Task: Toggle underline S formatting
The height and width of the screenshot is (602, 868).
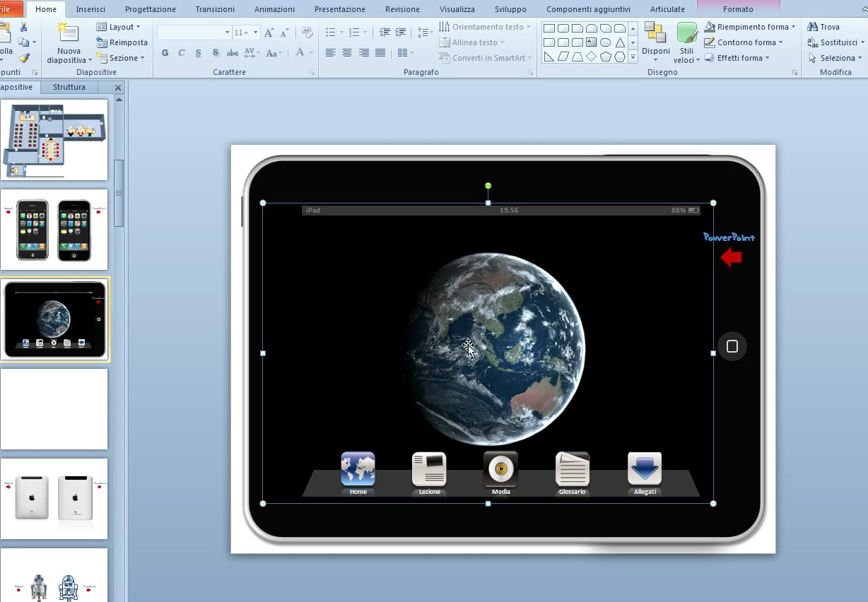Action: pos(198,53)
